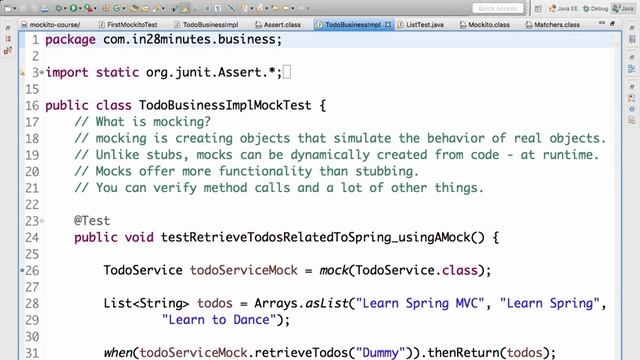The width and height of the screenshot is (640, 360).
Task: Expand the folded imports on line 3
Action: point(42,73)
